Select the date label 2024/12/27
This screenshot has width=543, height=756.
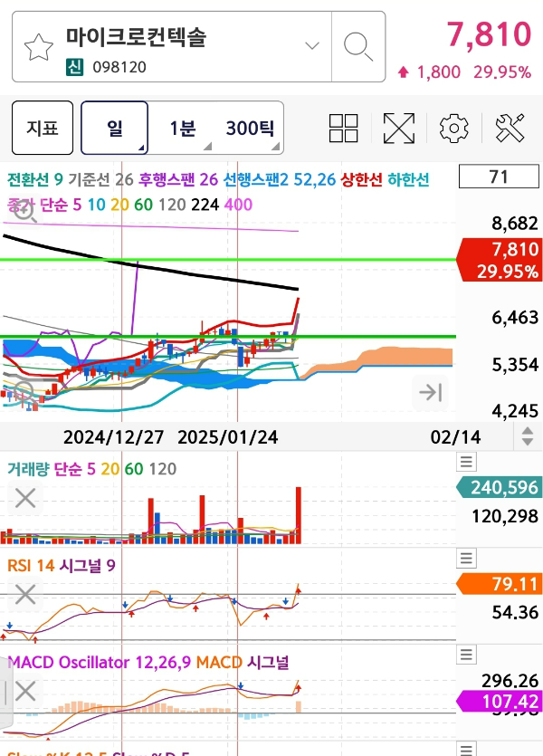tap(113, 437)
